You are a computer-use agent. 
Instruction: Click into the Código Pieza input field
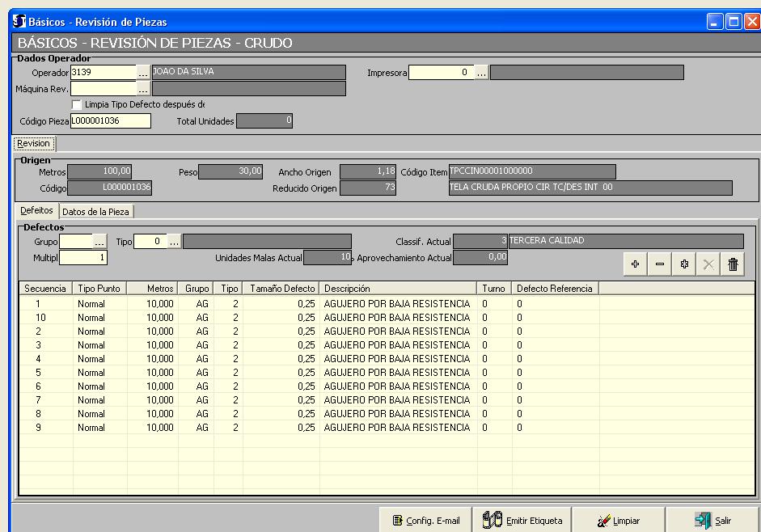coord(110,121)
